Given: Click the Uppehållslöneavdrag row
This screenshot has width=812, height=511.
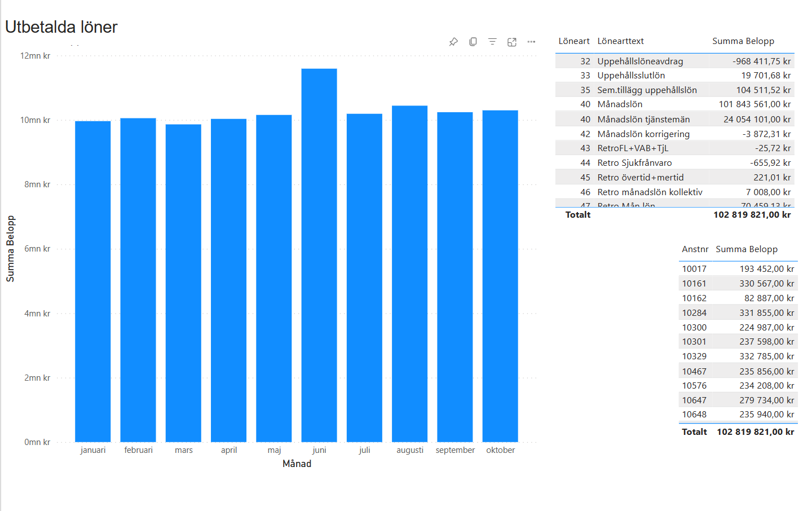Looking at the screenshot, I should tap(675, 61).
